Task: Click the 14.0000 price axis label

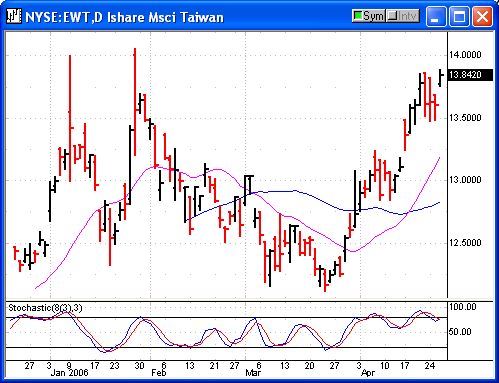Action: tap(465, 55)
